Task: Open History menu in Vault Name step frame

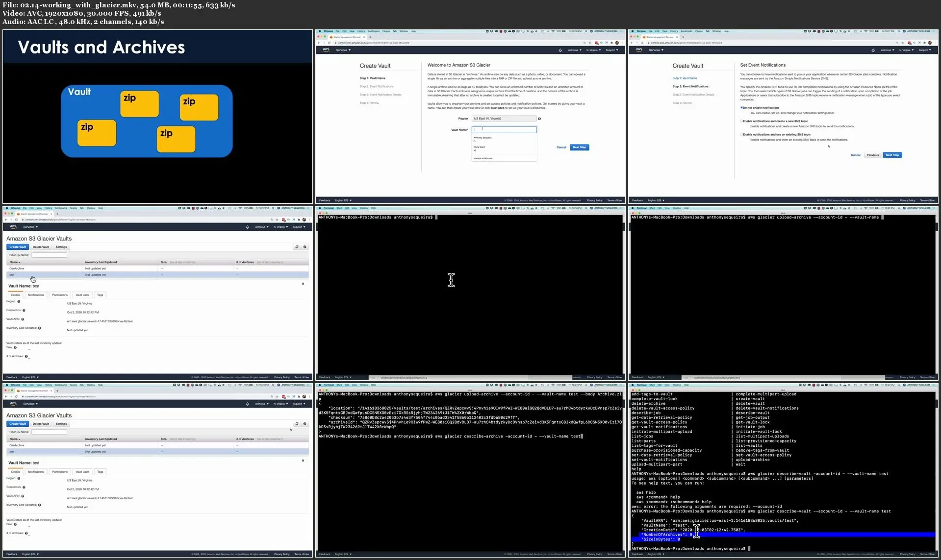Action: 361,31
